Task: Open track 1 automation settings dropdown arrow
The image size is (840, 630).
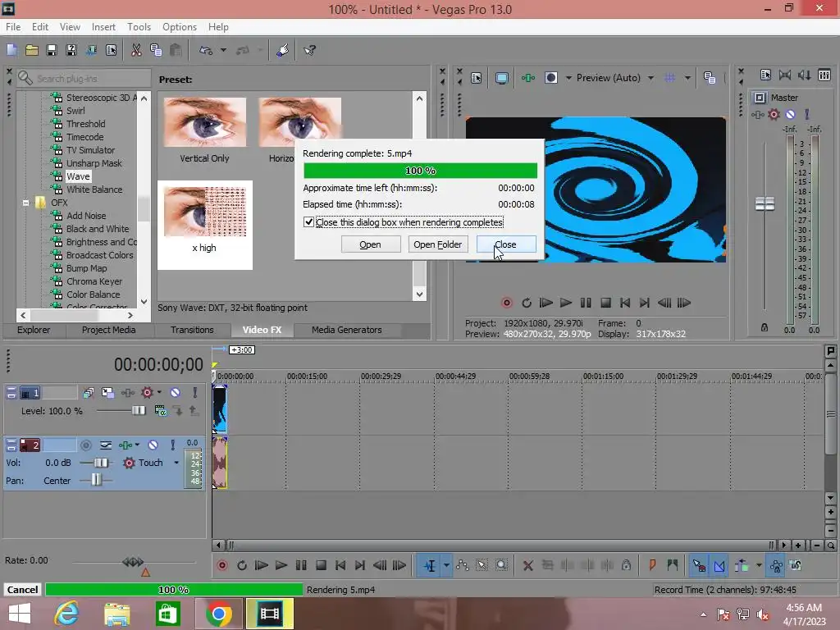Action: click(x=159, y=393)
